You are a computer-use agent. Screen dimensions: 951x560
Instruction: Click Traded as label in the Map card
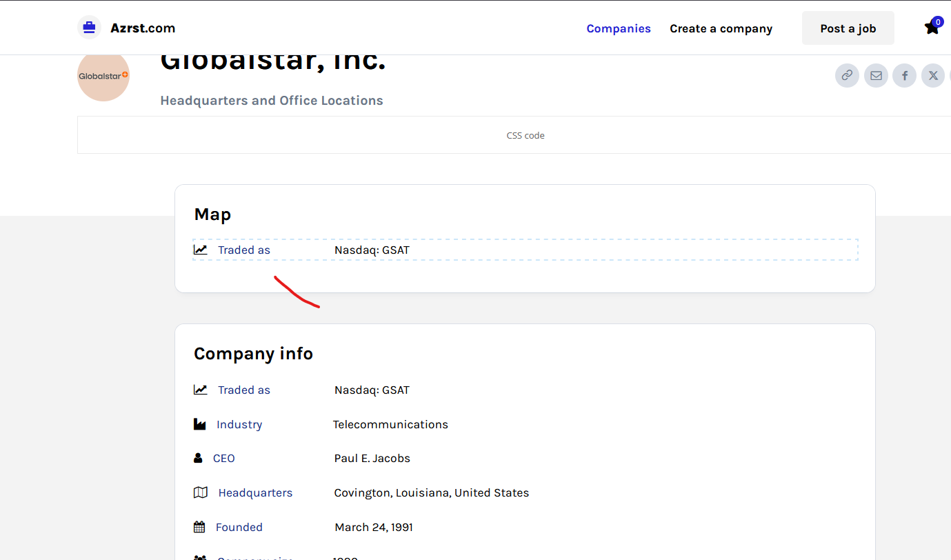click(x=244, y=250)
